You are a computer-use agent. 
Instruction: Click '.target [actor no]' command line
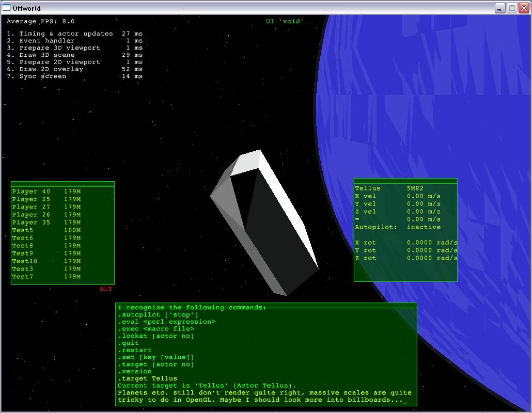click(156, 364)
